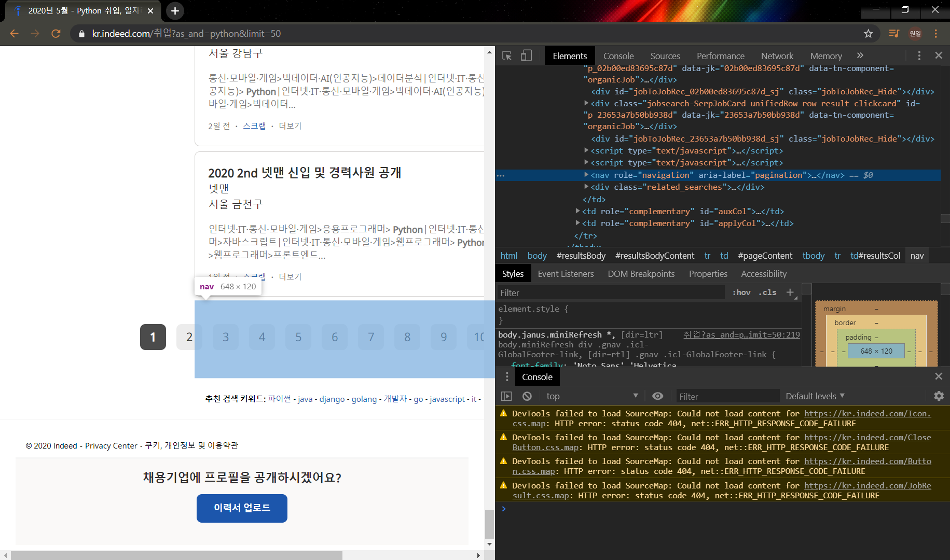This screenshot has width=950, height=560.
Task: Expand the nav pagination element node
Action: [x=586, y=175]
